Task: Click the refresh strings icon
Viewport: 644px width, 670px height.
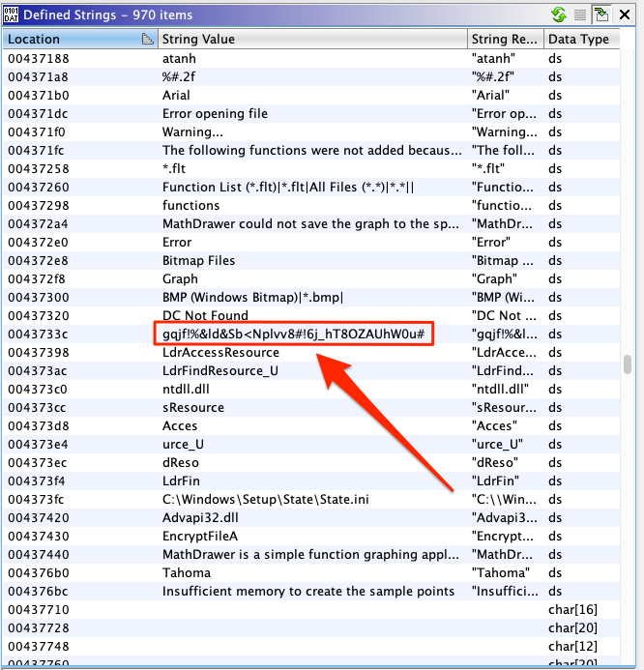Action: click(558, 15)
